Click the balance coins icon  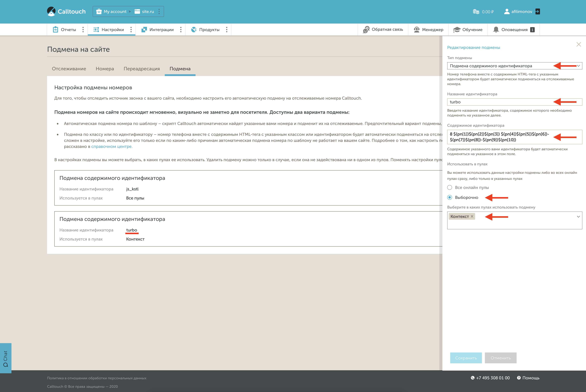[x=476, y=11]
